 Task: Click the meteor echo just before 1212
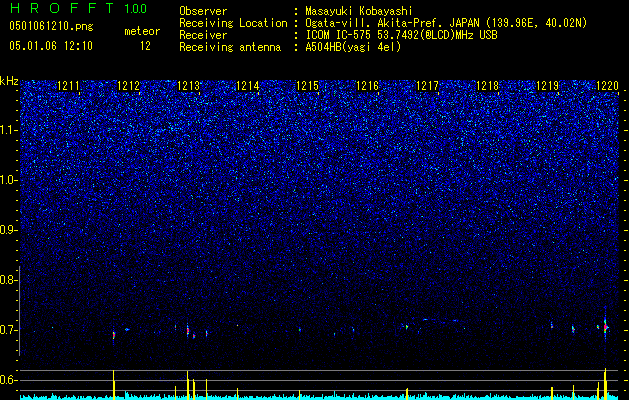pyautogui.click(x=114, y=335)
